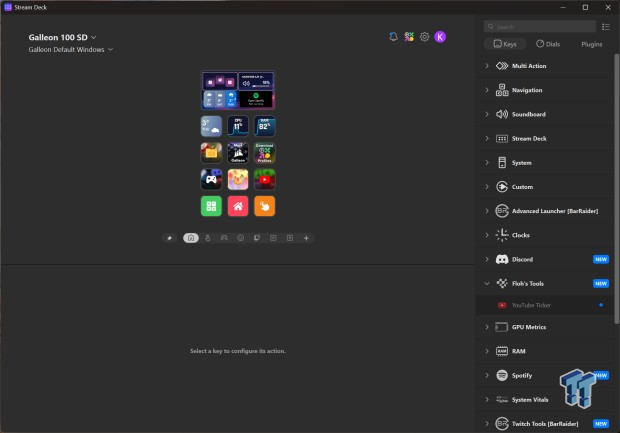Click the CPU usage key
This screenshot has width=620, height=433.
click(238, 126)
